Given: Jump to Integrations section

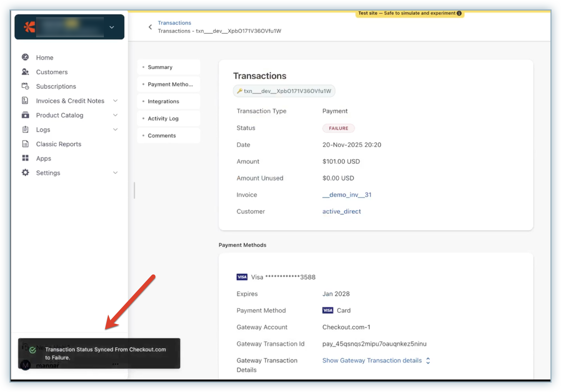Looking at the screenshot, I should (163, 101).
